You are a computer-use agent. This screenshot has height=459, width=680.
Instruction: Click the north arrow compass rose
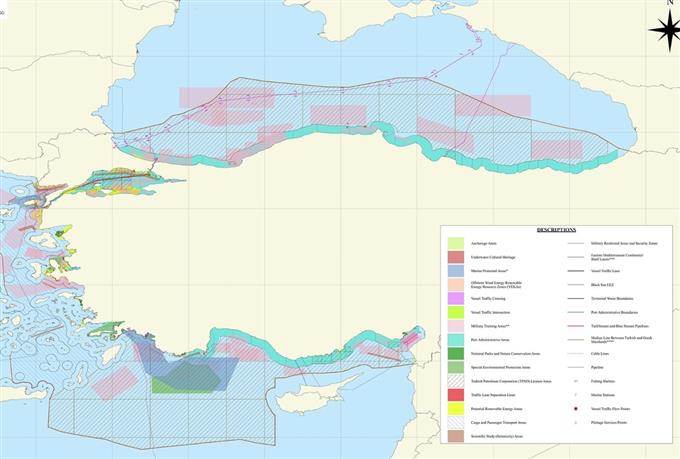pos(664,30)
